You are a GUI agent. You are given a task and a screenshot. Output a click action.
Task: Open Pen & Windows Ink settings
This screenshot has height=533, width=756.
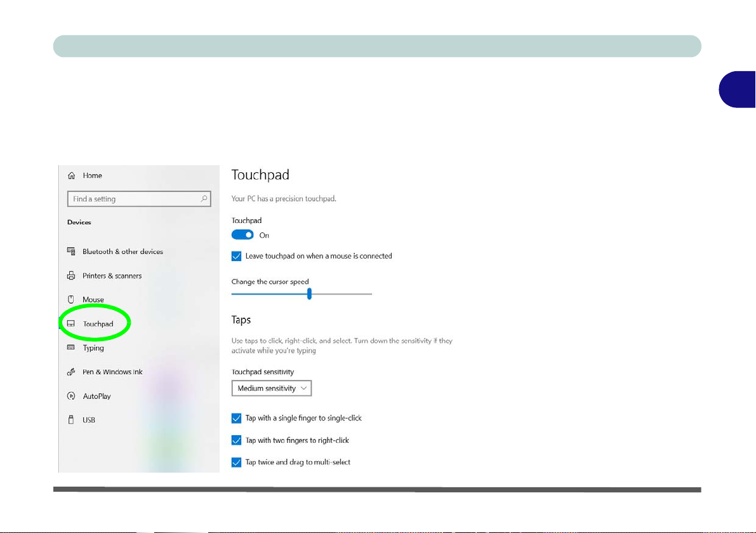tap(112, 372)
